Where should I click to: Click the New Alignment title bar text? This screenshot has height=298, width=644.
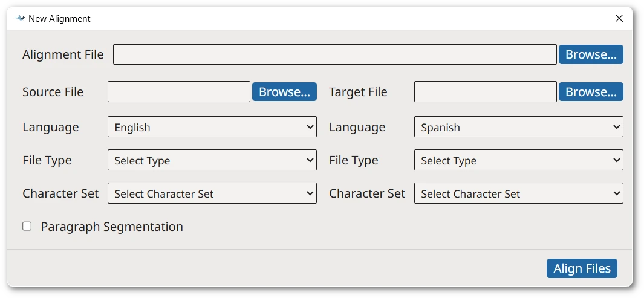point(59,19)
